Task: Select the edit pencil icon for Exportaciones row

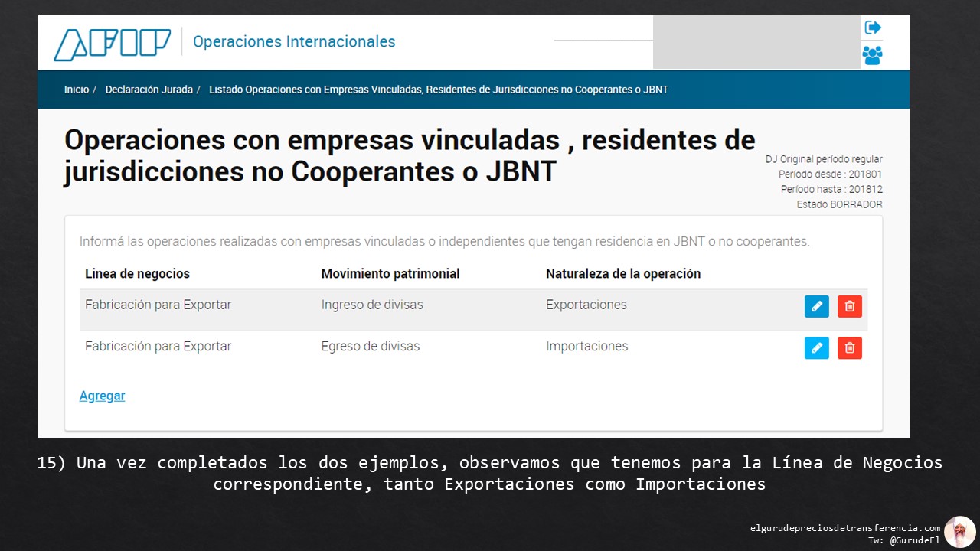Action: point(816,305)
